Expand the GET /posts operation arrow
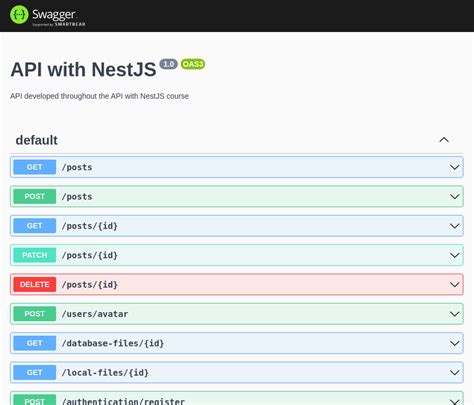The image size is (474, 405). click(454, 167)
